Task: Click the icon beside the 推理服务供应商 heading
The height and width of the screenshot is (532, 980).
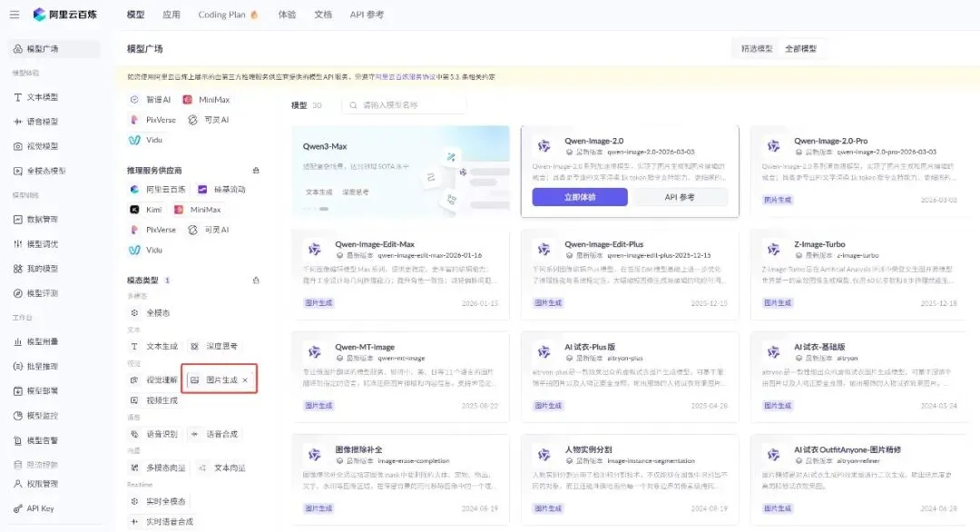Action: (256, 171)
